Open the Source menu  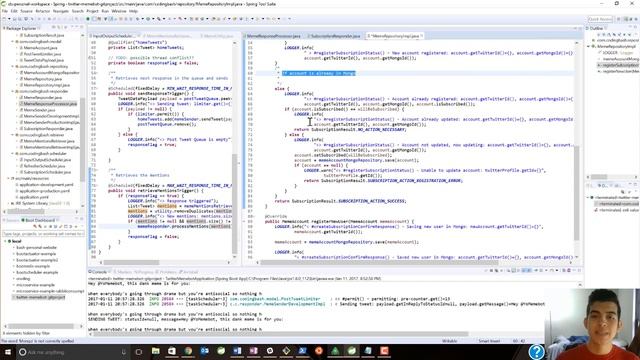(x=26, y=11)
